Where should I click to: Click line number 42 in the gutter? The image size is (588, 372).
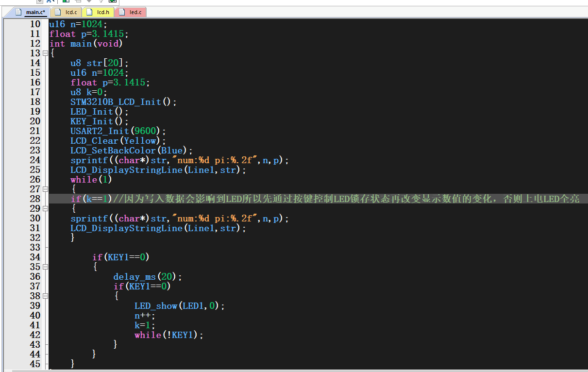tap(35, 335)
